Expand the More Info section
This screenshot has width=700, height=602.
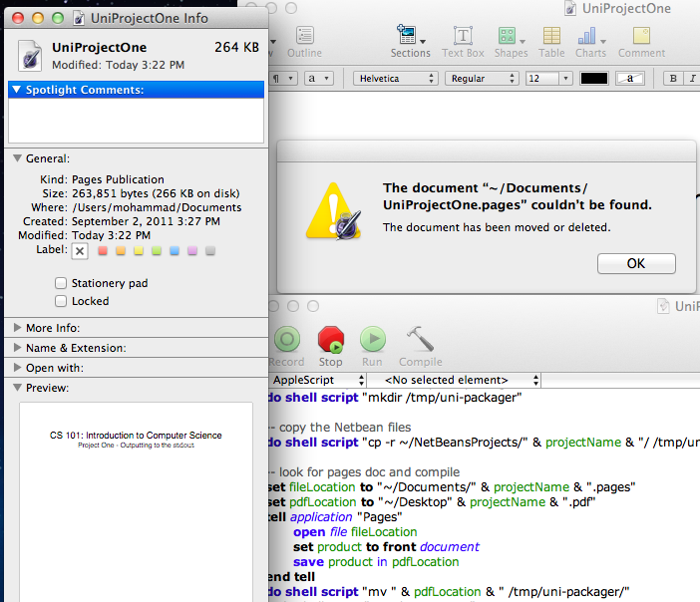[17, 328]
